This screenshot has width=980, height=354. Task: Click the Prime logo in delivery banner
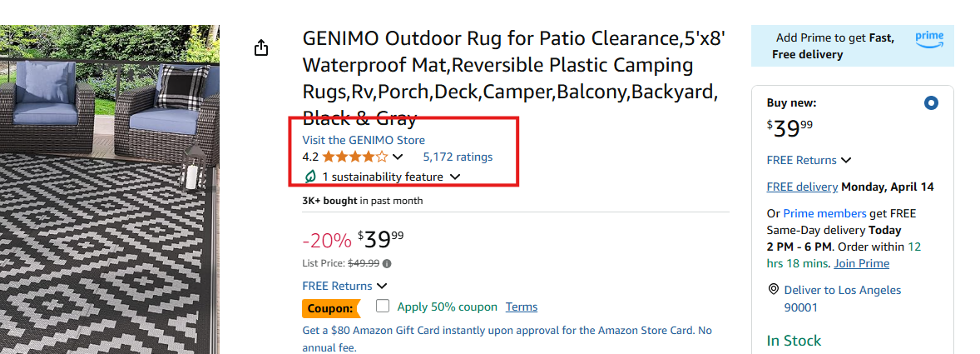tap(929, 39)
